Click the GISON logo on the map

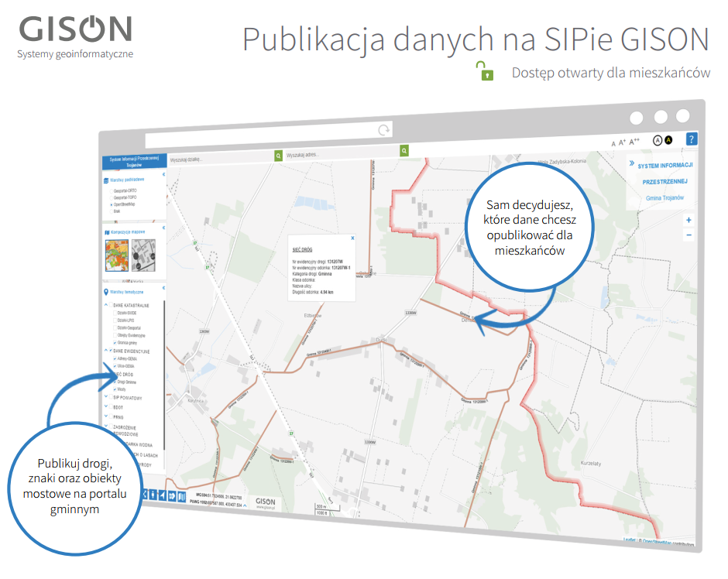click(266, 503)
